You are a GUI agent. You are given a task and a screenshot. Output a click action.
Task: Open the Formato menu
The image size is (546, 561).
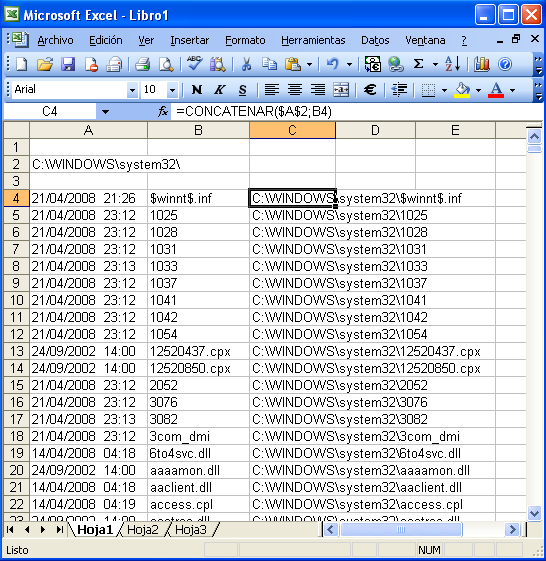[x=245, y=40]
